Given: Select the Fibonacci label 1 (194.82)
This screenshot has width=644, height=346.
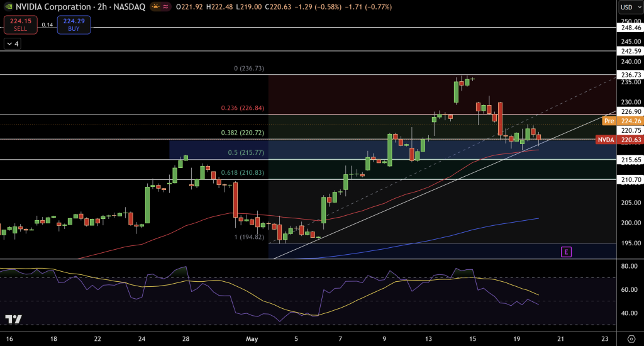Looking at the screenshot, I should (249, 237).
